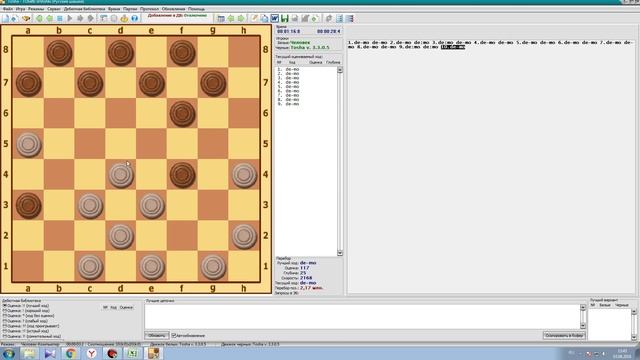
Task: Click the orange engine icon beside Help
Action: [124, 18]
